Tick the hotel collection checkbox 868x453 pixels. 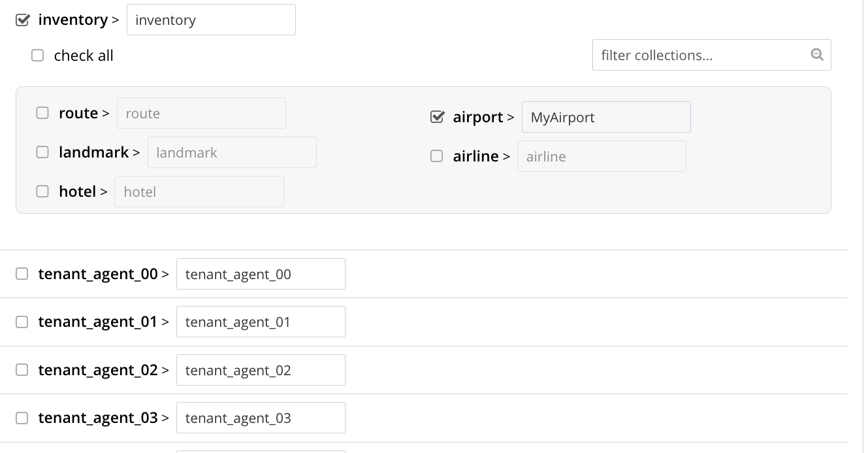tap(42, 192)
